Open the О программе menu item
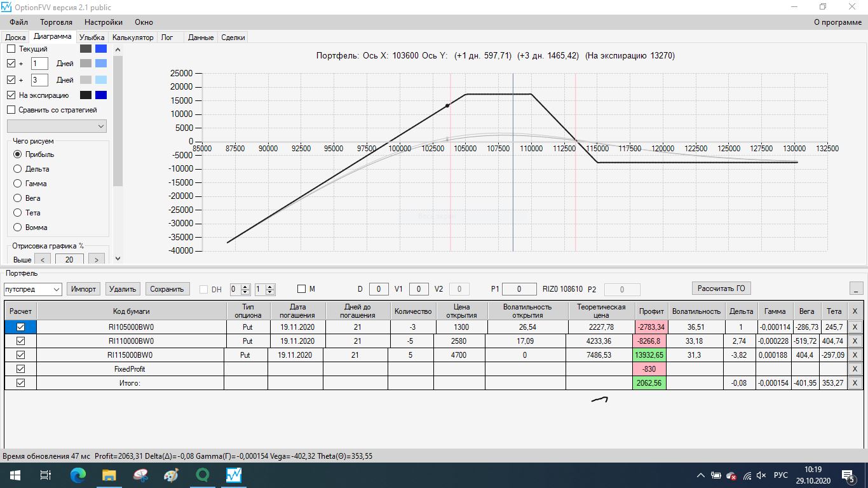The height and width of the screenshot is (488, 868). (837, 22)
